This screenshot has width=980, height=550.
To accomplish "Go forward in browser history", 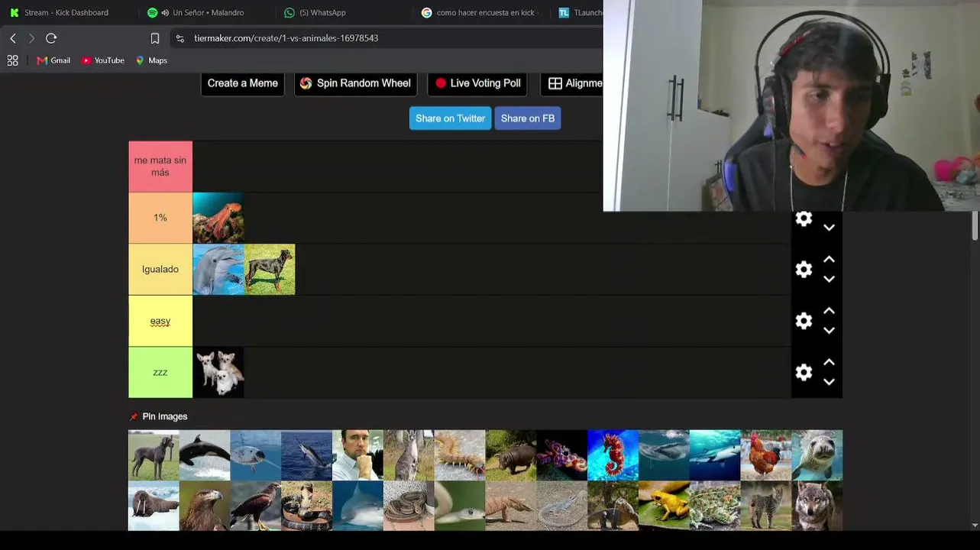I will 31,38.
